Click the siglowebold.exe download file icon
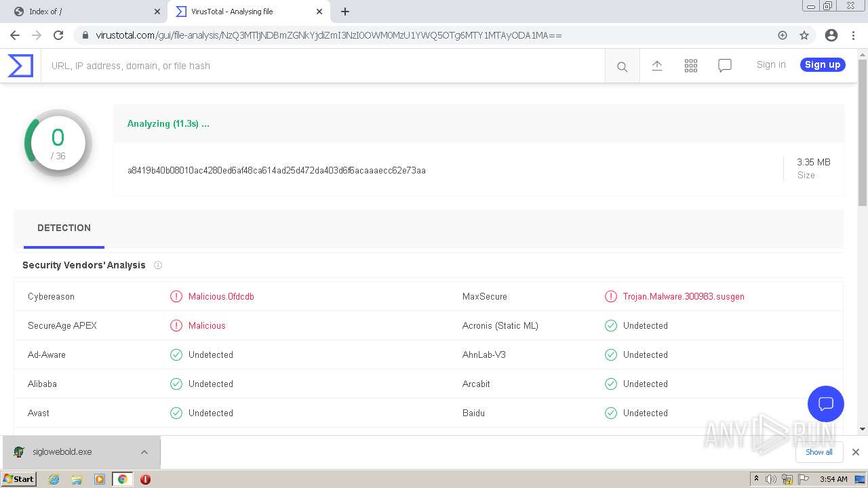Image resolution: width=868 pixels, height=488 pixels. pyautogui.click(x=19, y=452)
